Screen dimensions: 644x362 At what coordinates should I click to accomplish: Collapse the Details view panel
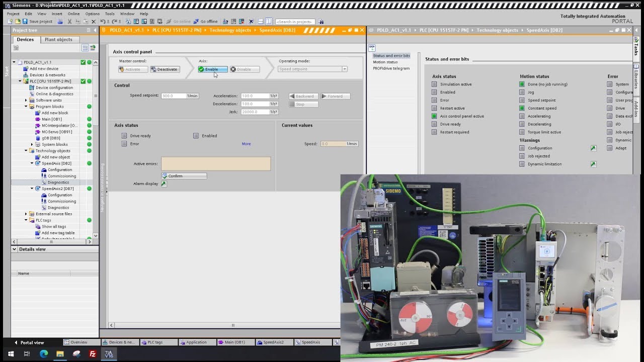tap(15, 249)
